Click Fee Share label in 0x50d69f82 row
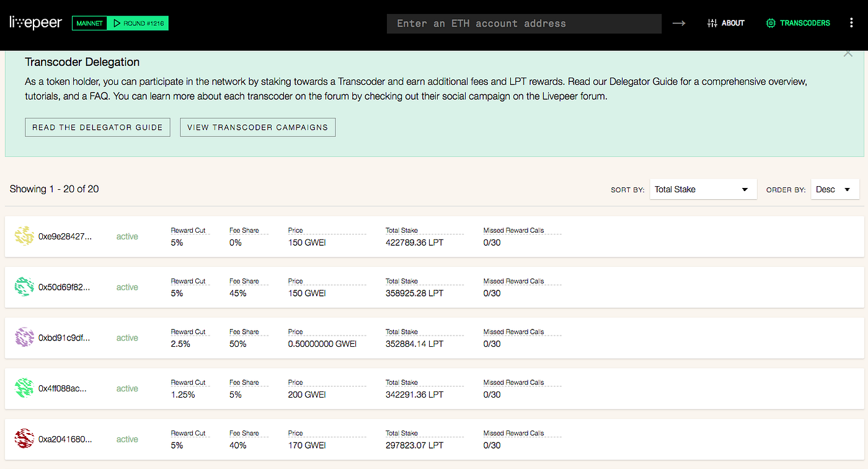This screenshot has height=469, width=868. pyautogui.click(x=244, y=281)
